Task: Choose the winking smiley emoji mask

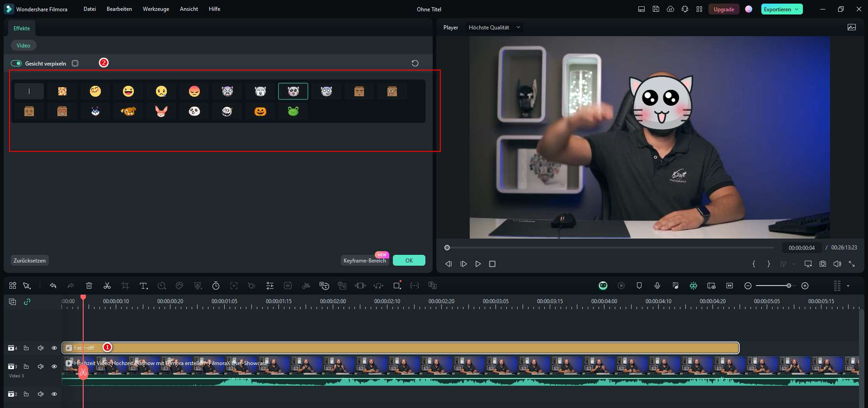Action: (95, 91)
